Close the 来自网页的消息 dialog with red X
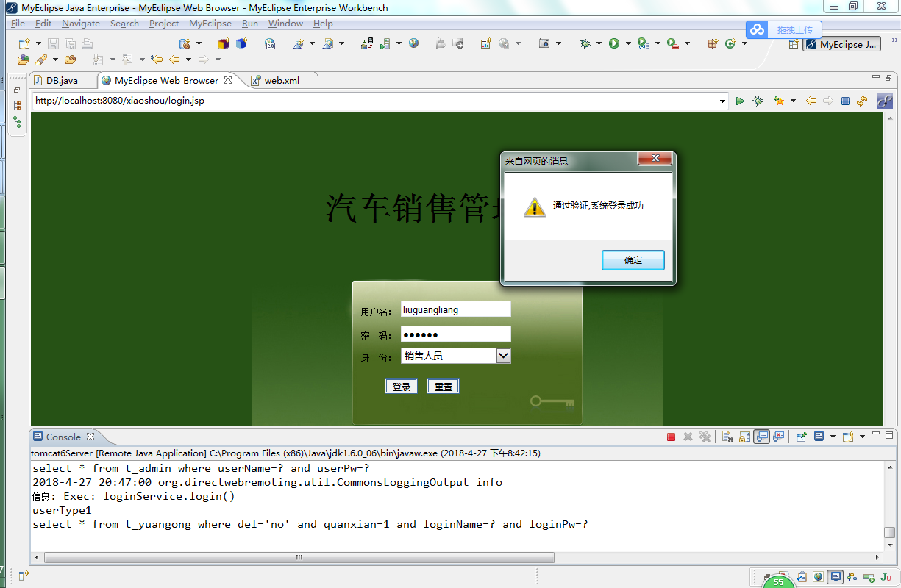The height and width of the screenshot is (588, 901). [x=655, y=159]
